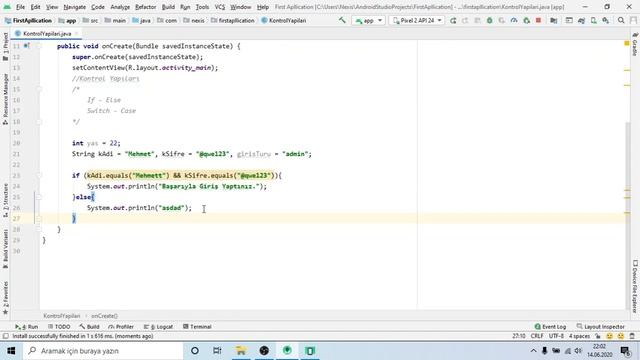
Task: Click the green Debug bug icon
Action: point(489,20)
